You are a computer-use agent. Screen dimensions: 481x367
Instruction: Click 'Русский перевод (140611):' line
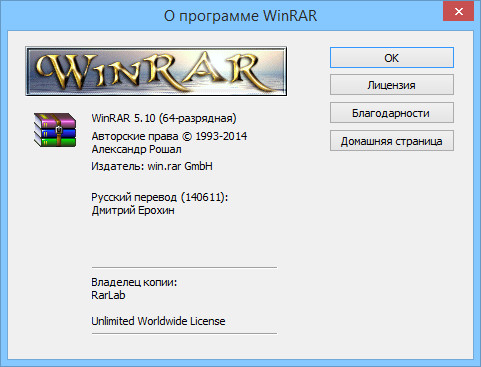[x=159, y=197]
